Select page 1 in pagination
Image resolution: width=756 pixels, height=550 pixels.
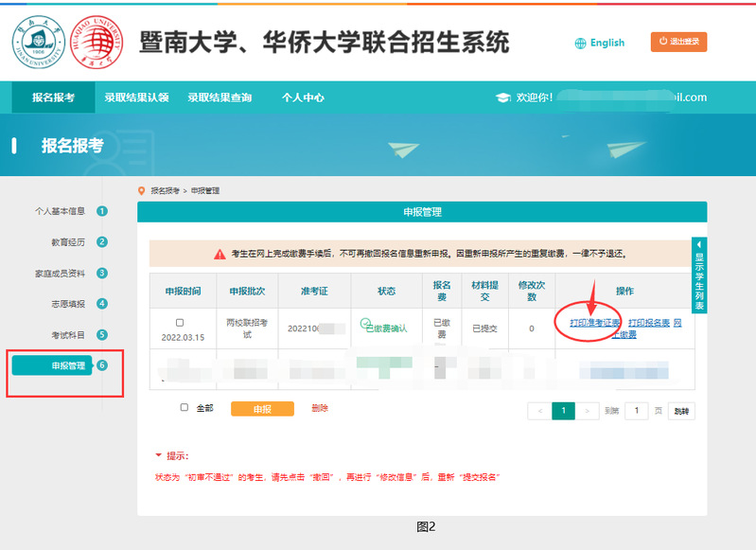pos(563,411)
